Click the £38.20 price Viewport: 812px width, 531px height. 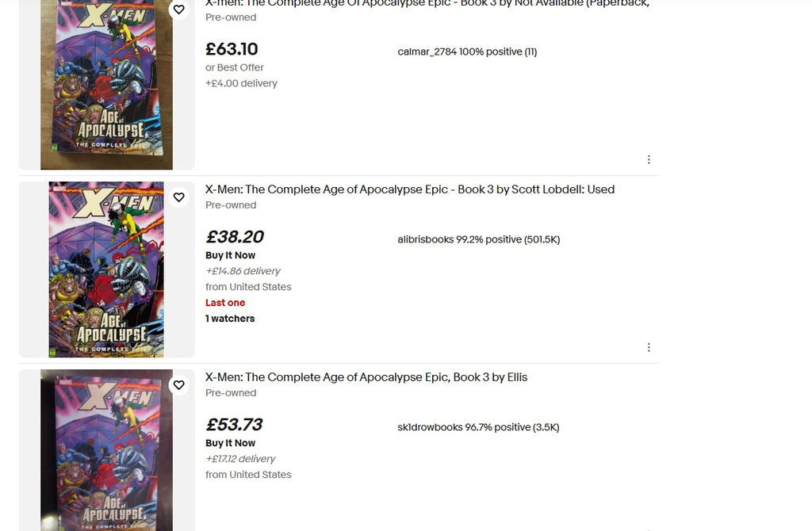tap(234, 237)
